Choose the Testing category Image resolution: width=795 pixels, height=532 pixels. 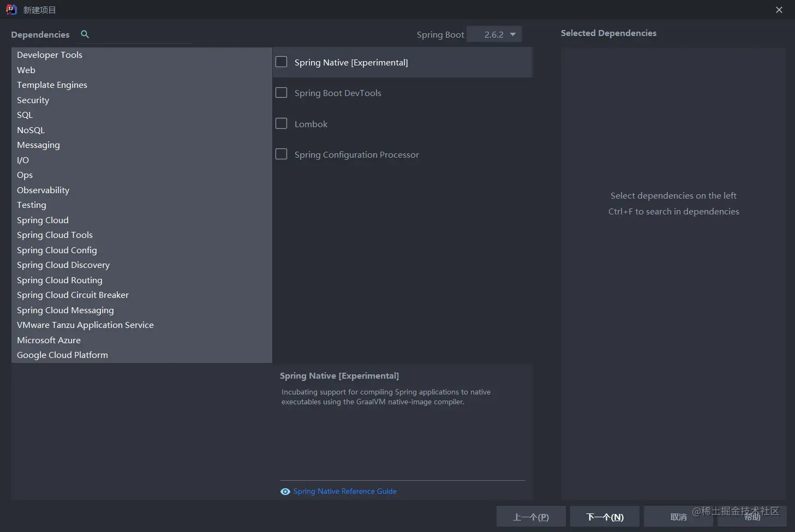click(x=142, y=205)
